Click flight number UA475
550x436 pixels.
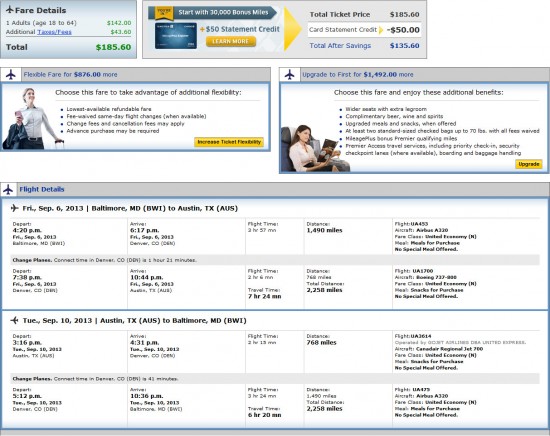[421, 390]
